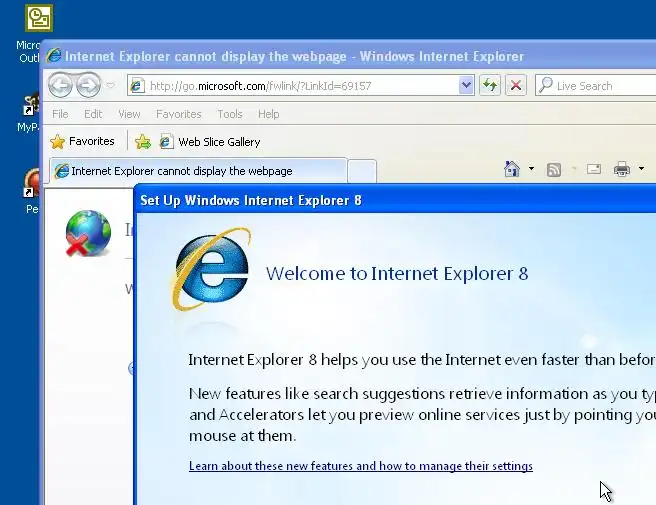Open the View menu
Viewport: 656px width, 505px height.
129,114
